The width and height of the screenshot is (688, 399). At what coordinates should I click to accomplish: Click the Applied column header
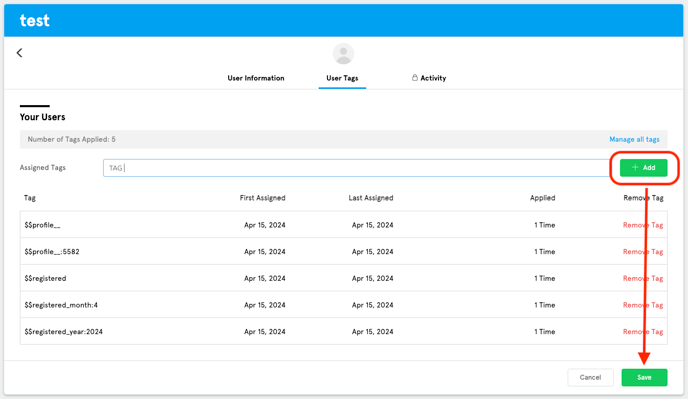click(542, 198)
